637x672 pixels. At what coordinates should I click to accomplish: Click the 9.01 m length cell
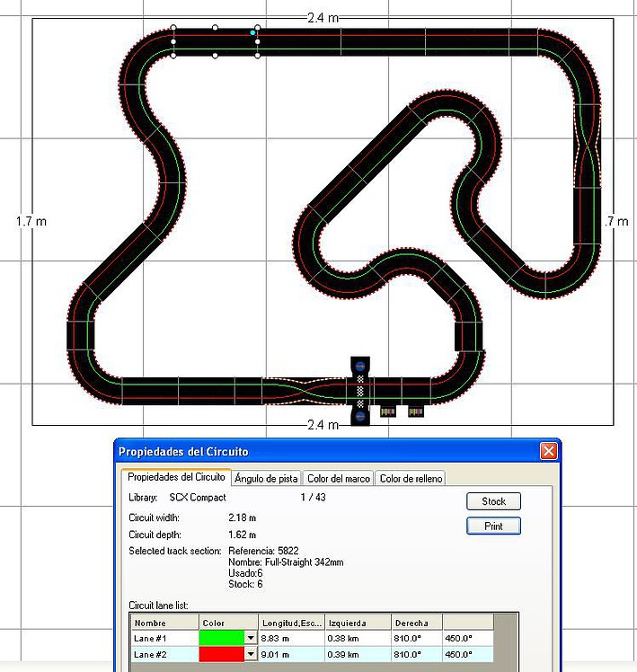coord(291,654)
